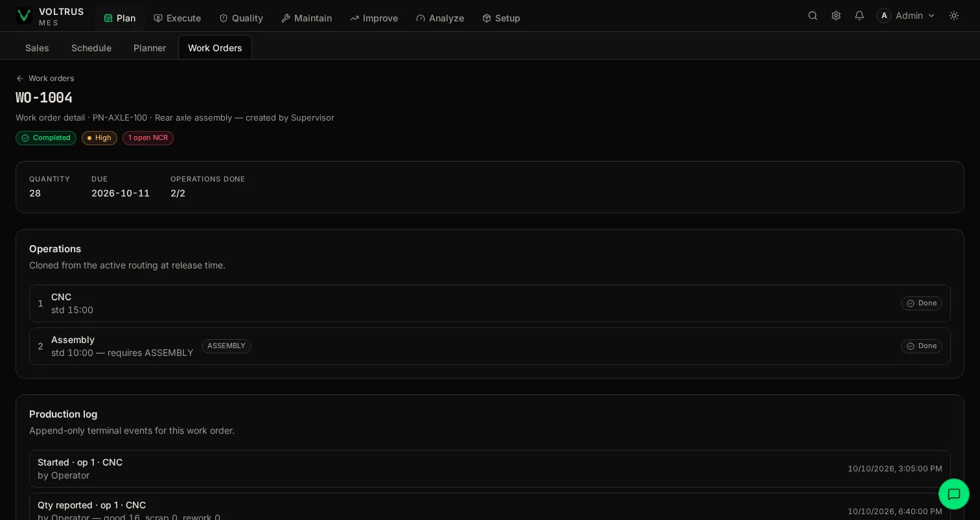The width and height of the screenshot is (980, 520).
Task: Open the Maintain module
Action: coord(307,18)
